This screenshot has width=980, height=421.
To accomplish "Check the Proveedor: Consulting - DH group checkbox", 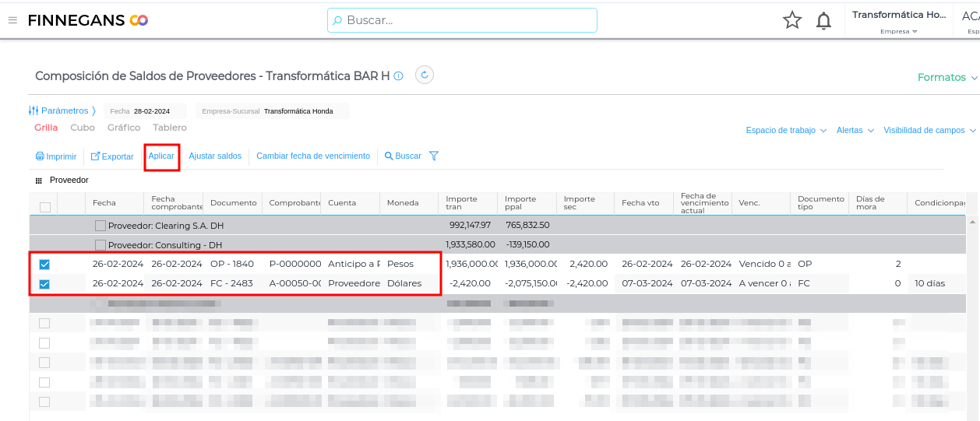I will (x=100, y=244).
